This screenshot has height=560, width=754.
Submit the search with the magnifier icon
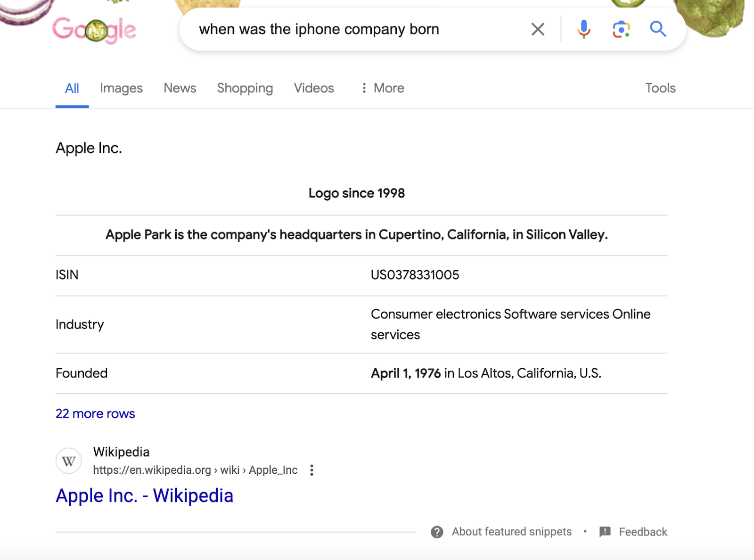658,29
